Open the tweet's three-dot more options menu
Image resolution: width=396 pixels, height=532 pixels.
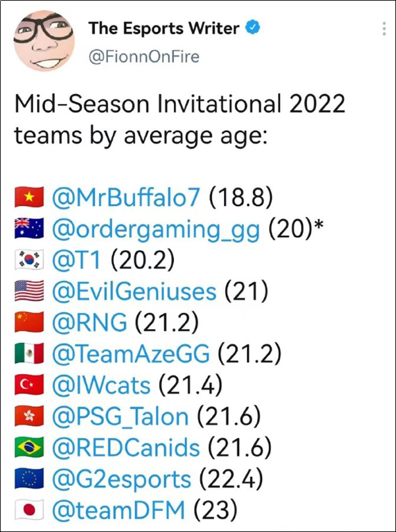coord(383,29)
